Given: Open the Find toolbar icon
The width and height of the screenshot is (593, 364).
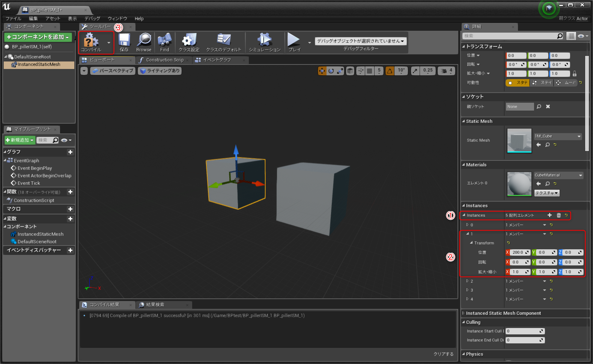Looking at the screenshot, I should pyautogui.click(x=165, y=42).
